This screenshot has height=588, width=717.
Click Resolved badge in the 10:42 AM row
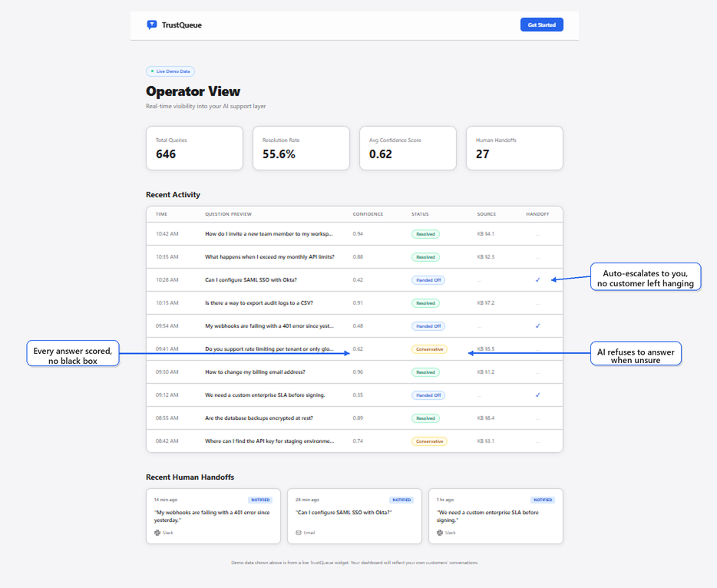coord(425,234)
